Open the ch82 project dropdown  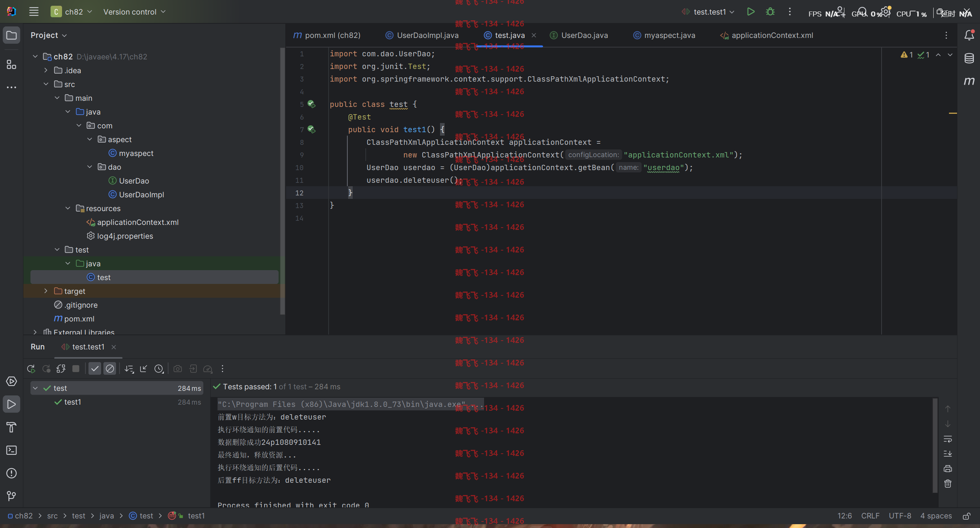(x=72, y=12)
